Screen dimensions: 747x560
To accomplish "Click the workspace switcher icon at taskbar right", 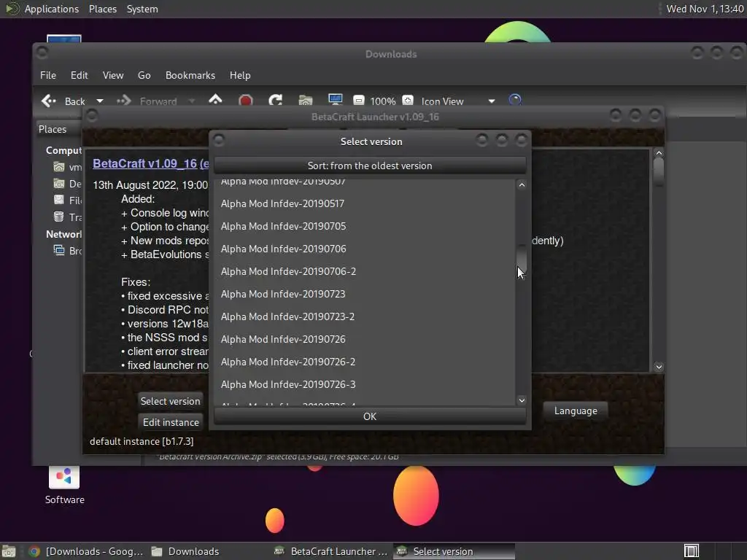I will pos(692,551).
